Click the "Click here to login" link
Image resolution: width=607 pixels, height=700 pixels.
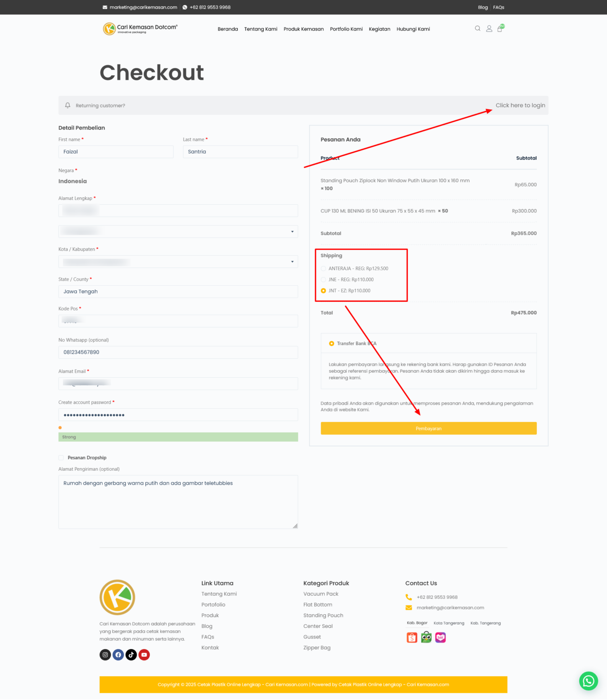tap(520, 105)
